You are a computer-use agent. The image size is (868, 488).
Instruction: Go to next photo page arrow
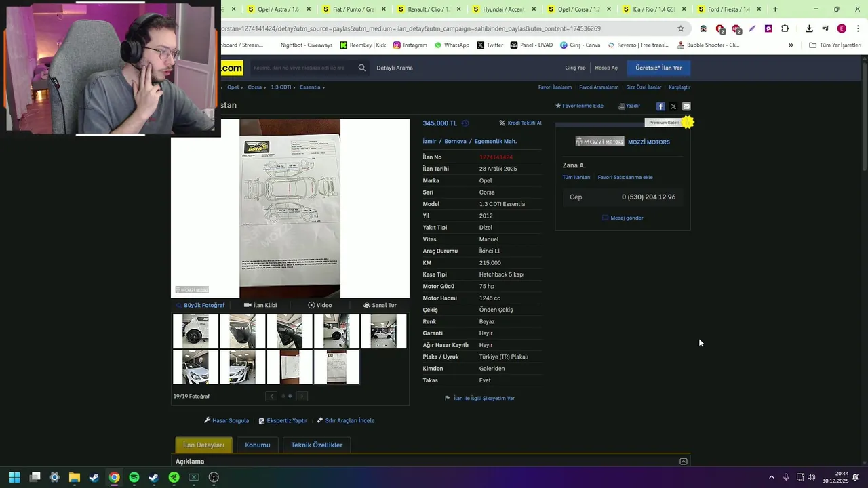tap(302, 396)
